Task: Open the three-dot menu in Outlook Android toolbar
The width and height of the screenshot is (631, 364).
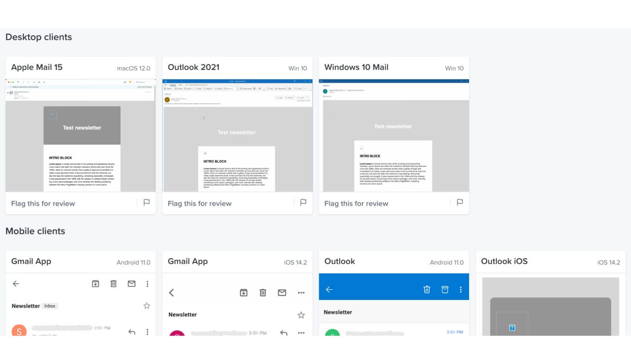Action: click(461, 289)
